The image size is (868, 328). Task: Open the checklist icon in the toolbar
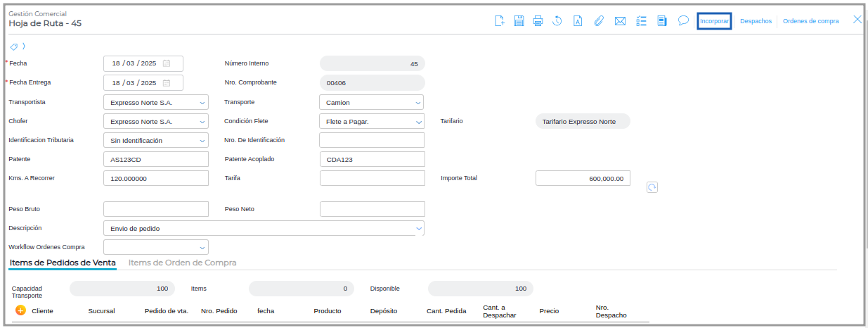[641, 21]
